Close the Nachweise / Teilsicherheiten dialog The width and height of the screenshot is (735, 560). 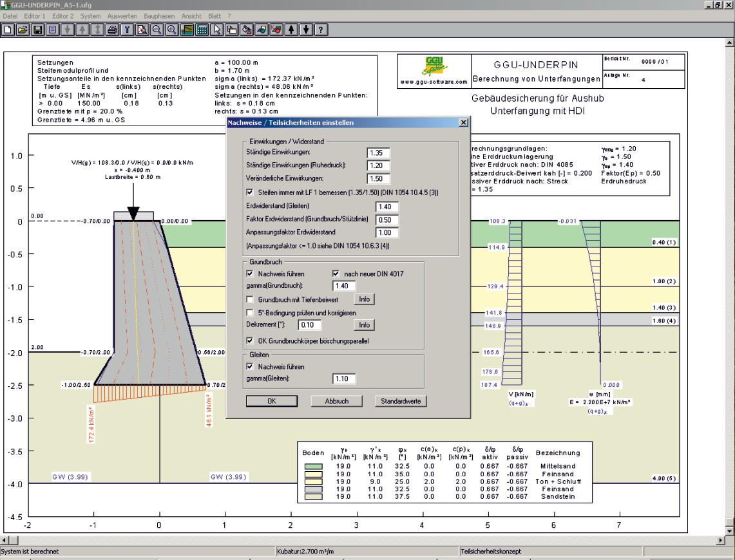pyautogui.click(x=464, y=123)
